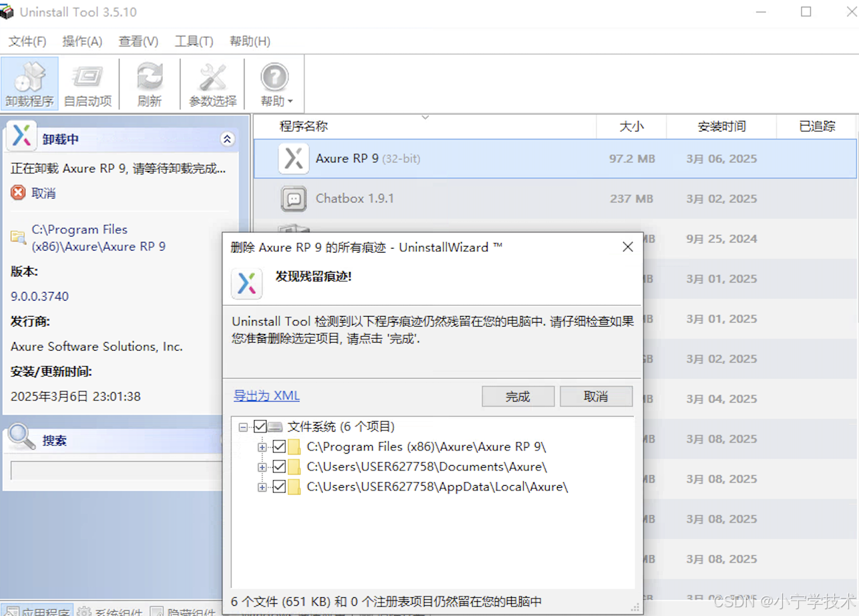Click the 刷新 refresh toolbar icon

coord(150,77)
